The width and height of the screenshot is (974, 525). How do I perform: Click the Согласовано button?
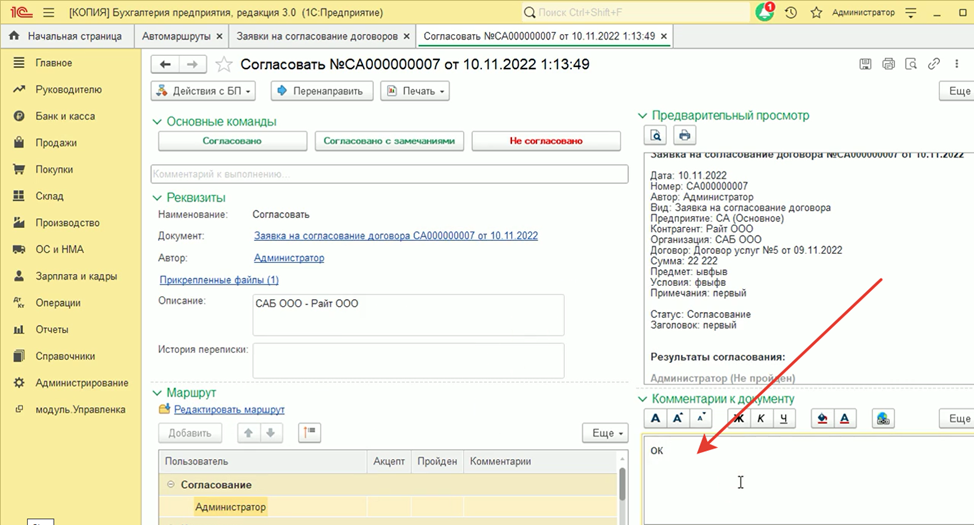(232, 141)
